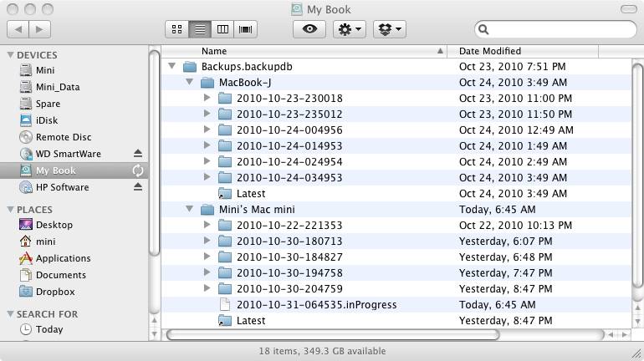This screenshot has height=361, width=644.
Task: Click Oct 22, 2010 10:13 PM date
Action: [x=515, y=226]
